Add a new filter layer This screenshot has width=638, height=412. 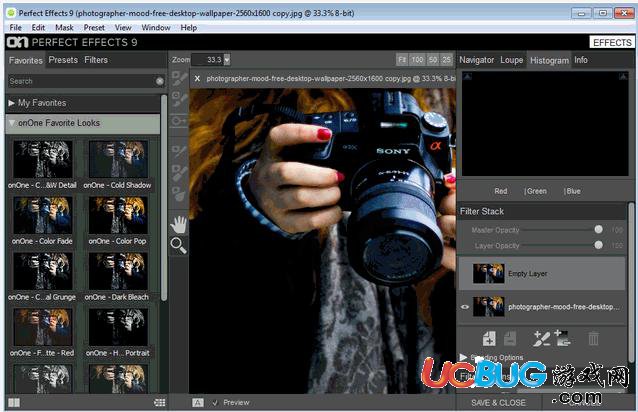coord(489,338)
